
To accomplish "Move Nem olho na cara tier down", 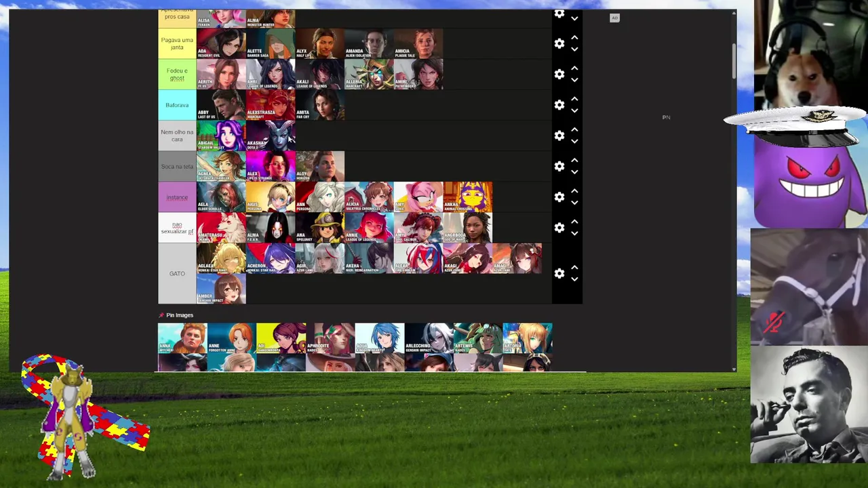I will click(574, 142).
